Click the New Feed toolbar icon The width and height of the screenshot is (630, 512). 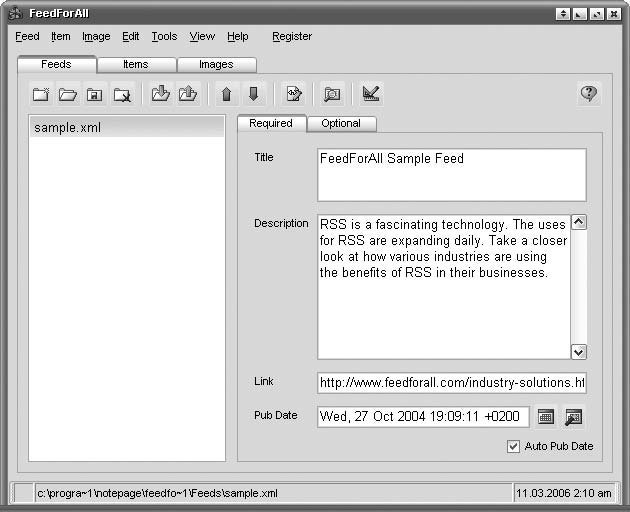pyautogui.click(x=41, y=94)
